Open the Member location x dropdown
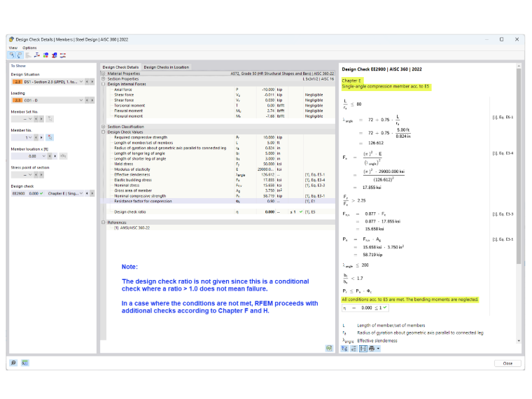Screen dimensions: 532x399 pos(44,156)
